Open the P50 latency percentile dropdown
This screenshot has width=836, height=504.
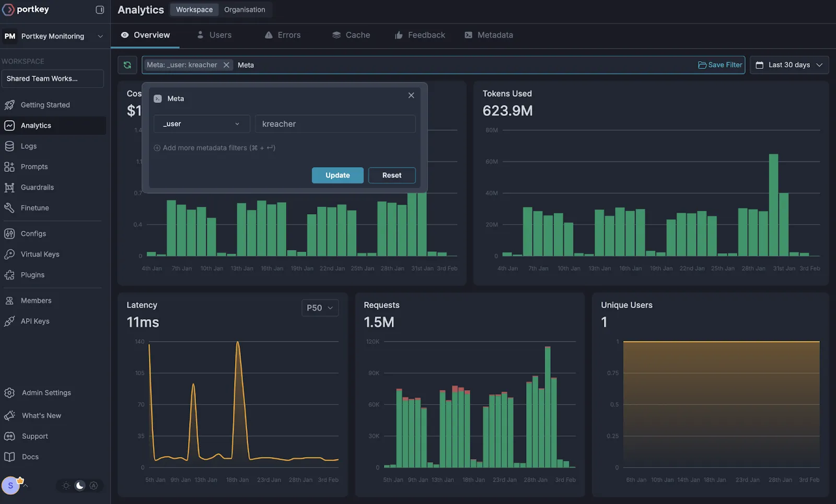pyautogui.click(x=320, y=308)
